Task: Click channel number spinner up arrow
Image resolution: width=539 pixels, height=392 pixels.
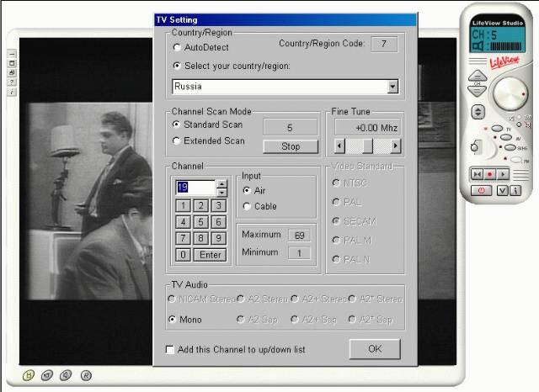Action: (222, 184)
